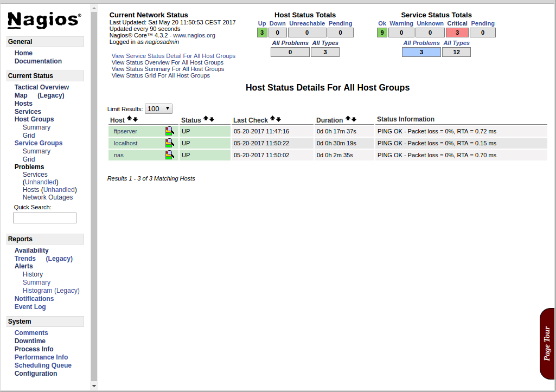This screenshot has width=556, height=392.
Task: Open the Limit Results dropdown
Action: point(158,109)
